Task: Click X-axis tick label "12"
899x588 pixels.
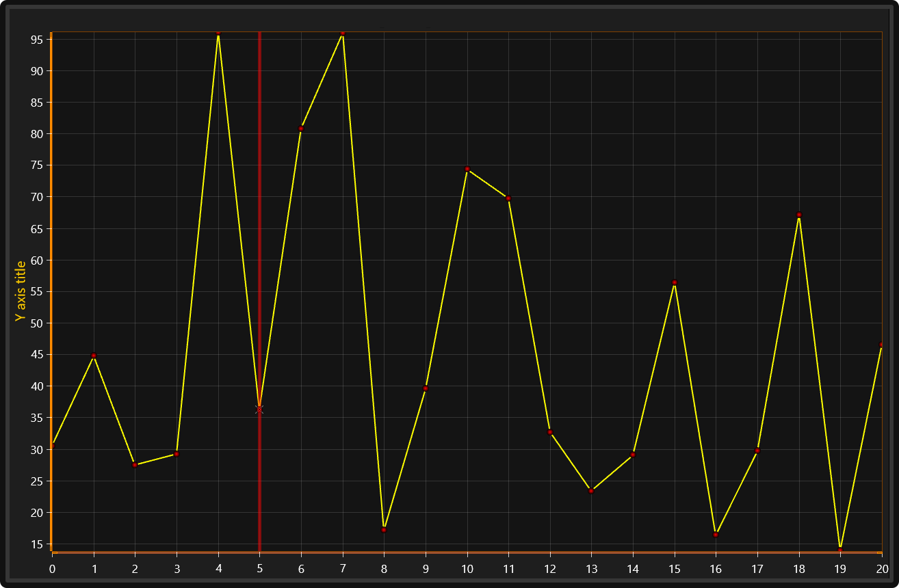Action: [550, 569]
